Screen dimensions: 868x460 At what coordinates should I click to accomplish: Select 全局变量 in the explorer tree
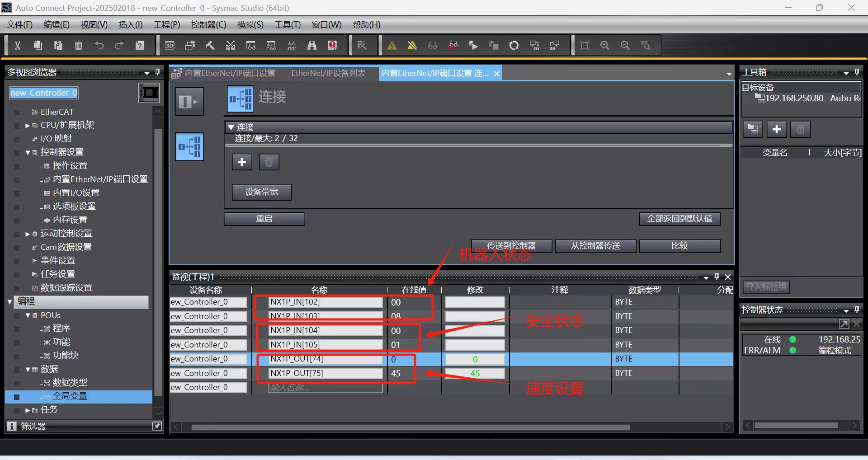tap(70, 396)
